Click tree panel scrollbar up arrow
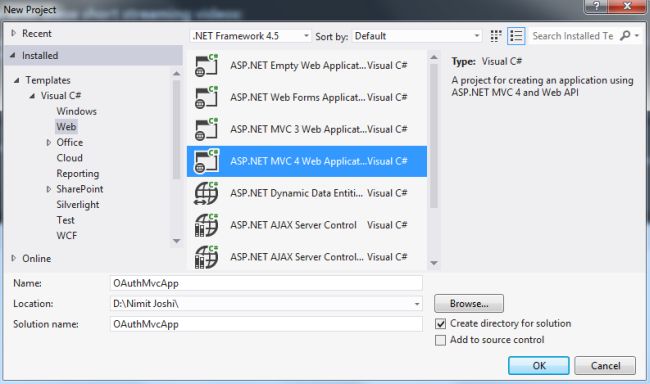 [x=177, y=73]
